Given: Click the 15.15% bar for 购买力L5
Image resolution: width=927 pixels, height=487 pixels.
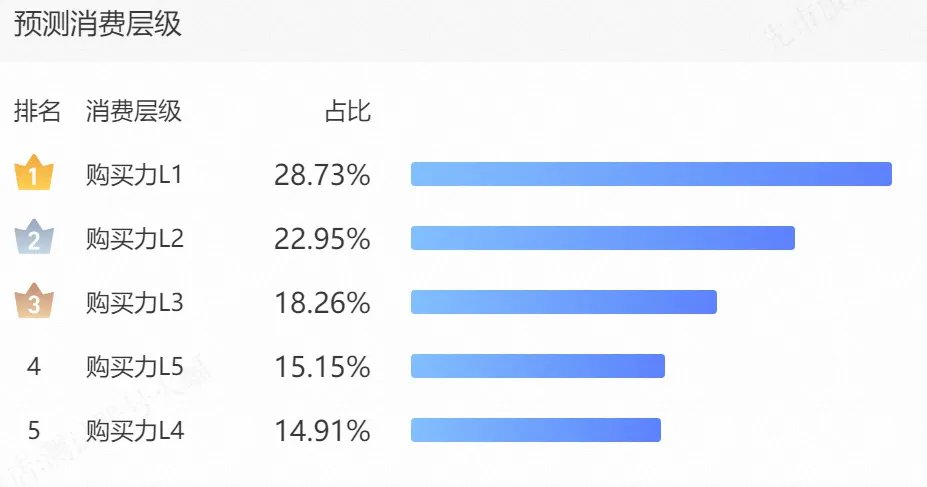Looking at the screenshot, I should pos(538,366).
